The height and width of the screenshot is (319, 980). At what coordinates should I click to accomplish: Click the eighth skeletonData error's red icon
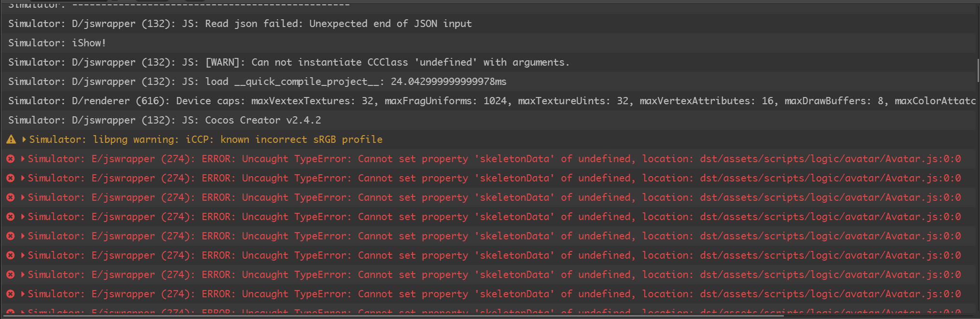pyautogui.click(x=10, y=294)
